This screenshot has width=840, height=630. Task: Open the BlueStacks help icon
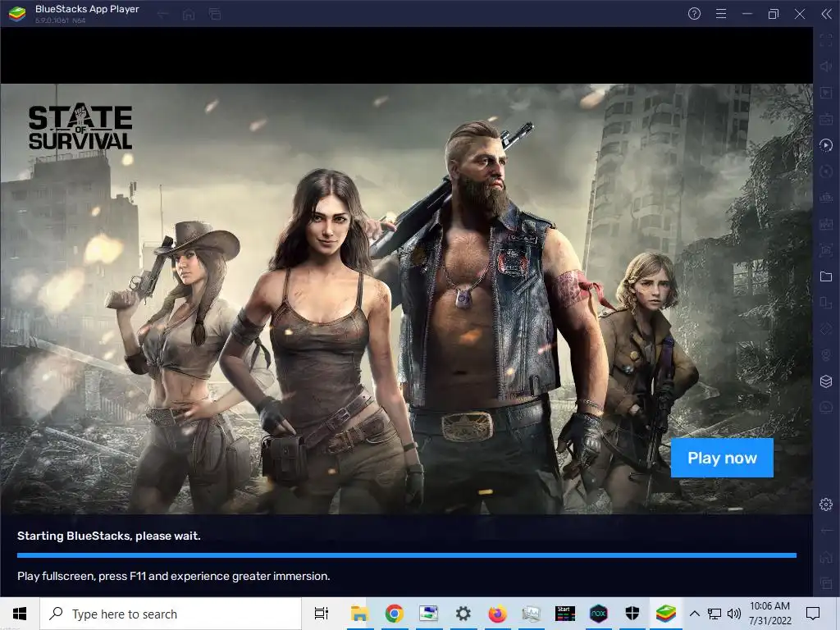tap(694, 14)
